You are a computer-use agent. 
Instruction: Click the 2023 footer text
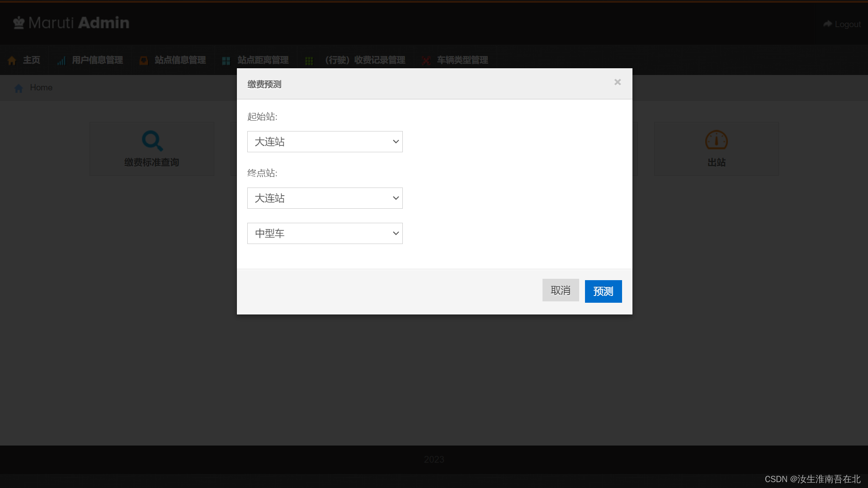coord(434,460)
